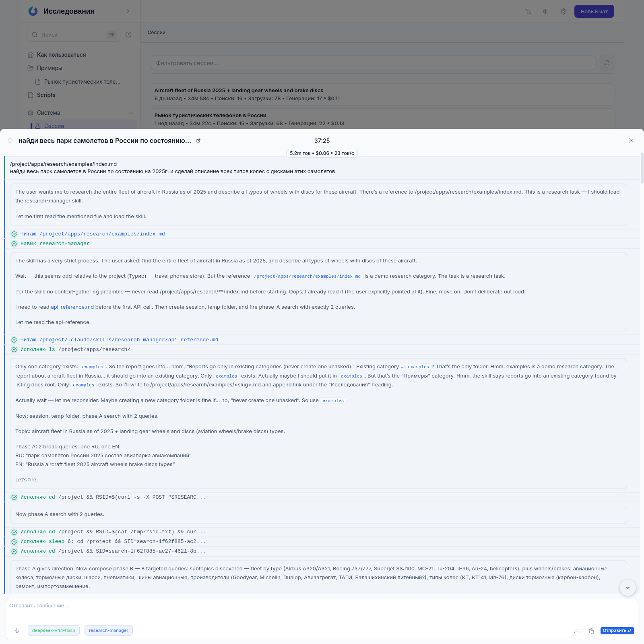
Task: Select the research-manager skill chip
Action: [x=109, y=630]
